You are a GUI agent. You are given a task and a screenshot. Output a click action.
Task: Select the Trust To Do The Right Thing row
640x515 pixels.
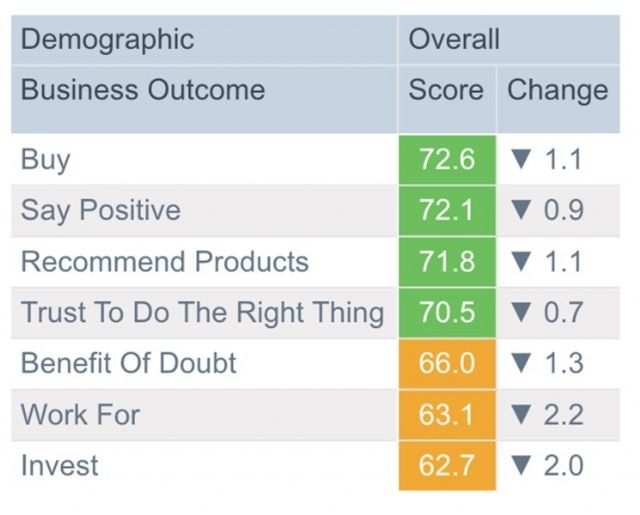pyautogui.click(x=202, y=313)
